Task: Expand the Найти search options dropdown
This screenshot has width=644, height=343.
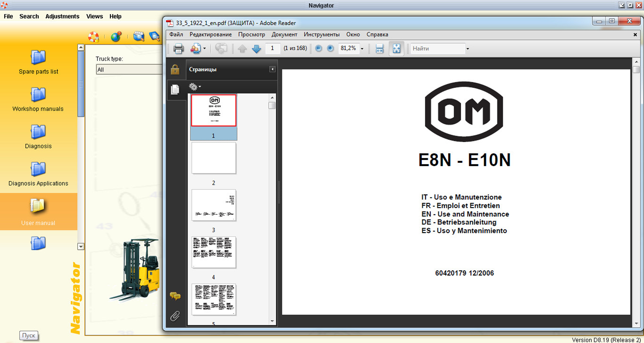Action: 468,49
